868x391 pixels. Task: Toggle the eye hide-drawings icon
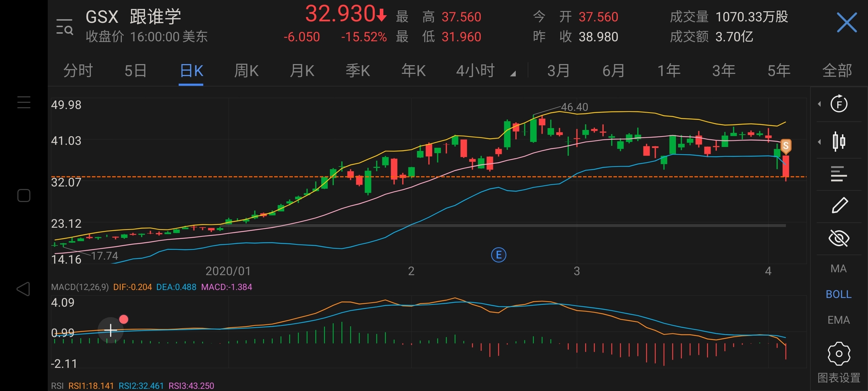(839, 238)
